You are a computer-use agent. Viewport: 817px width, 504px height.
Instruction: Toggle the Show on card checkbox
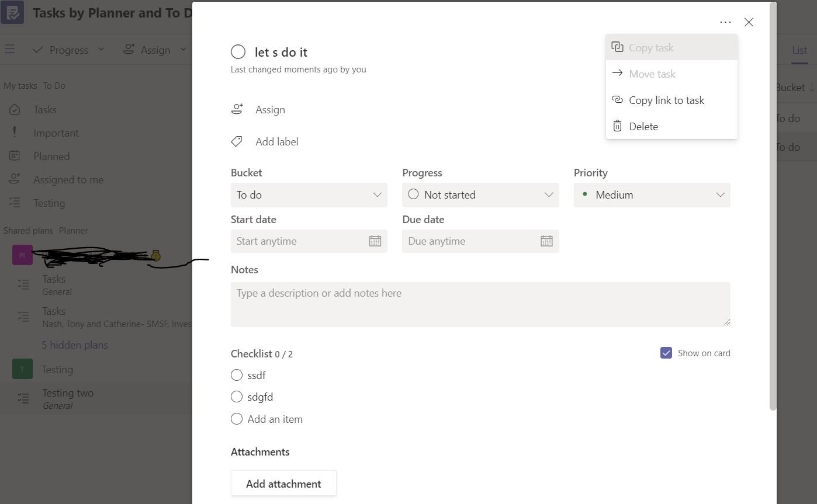point(666,353)
